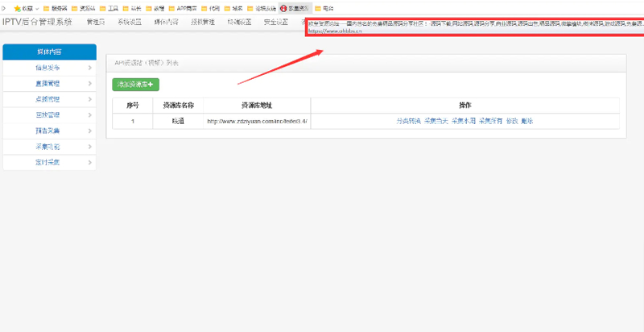Open the 系统设置 top navigation menu
The image size is (644, 332).
pos(130,22)
